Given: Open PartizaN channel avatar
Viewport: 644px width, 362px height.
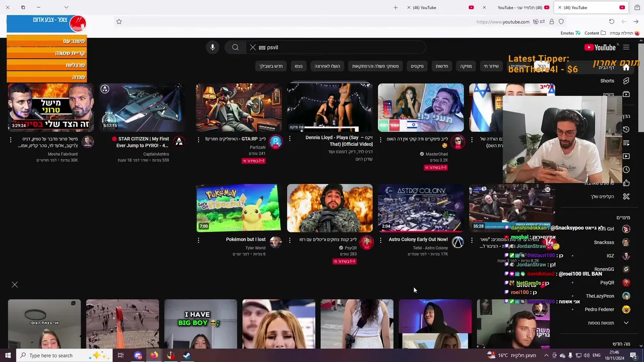Looking at the screenshot, I should [x=275, y=142].
